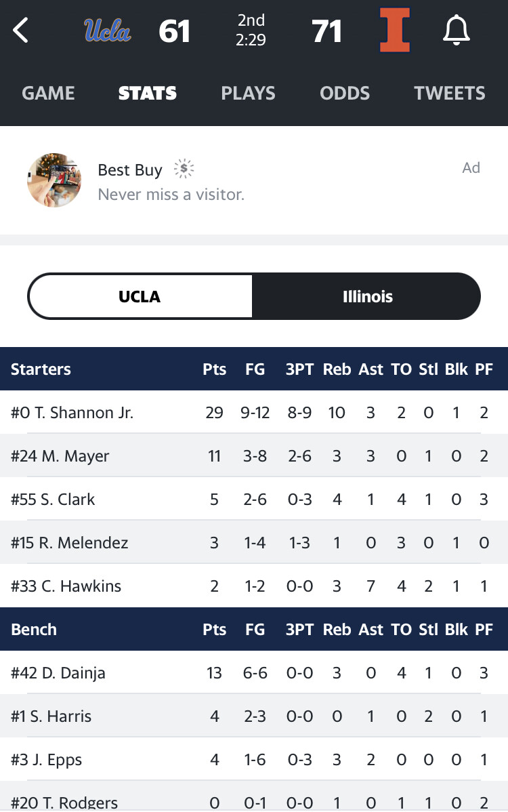Switch to UCLA team stats
Viewport: 508px width, 812px height.
tap(140, 296)
